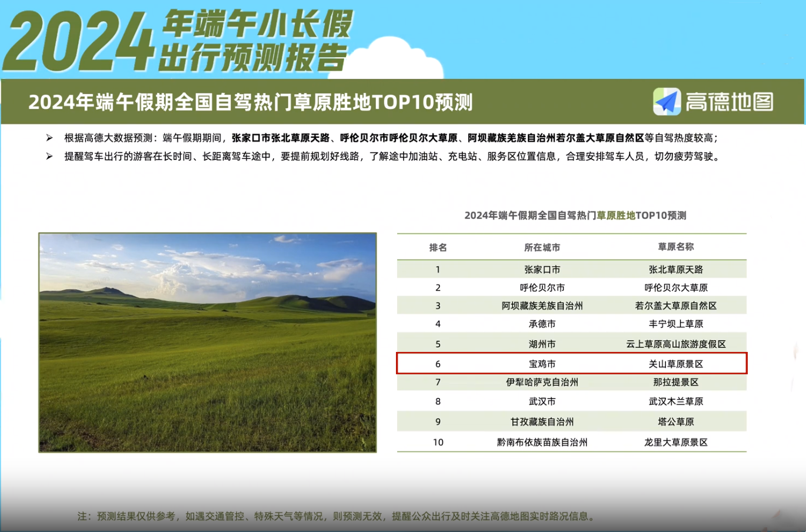Select the 武汉木兰草原 cell
The width and height of the screenshot is (806, 532).
coord(676,401)
